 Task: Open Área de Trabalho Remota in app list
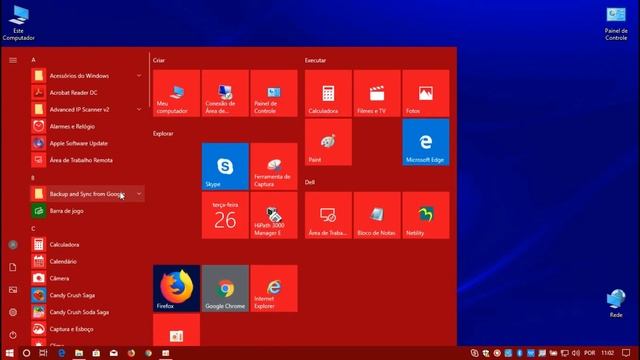[x=87, y=160]
